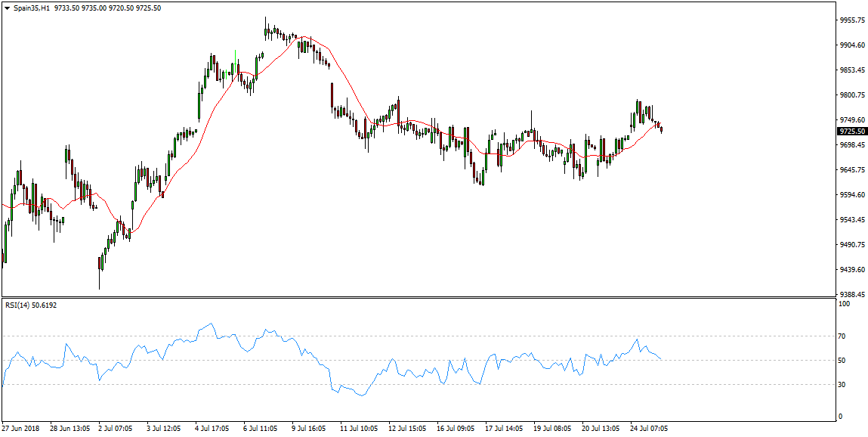Click price axis label 9490.75
The height and width of the screenshot is (437, 868).
[x=852, y=245]
